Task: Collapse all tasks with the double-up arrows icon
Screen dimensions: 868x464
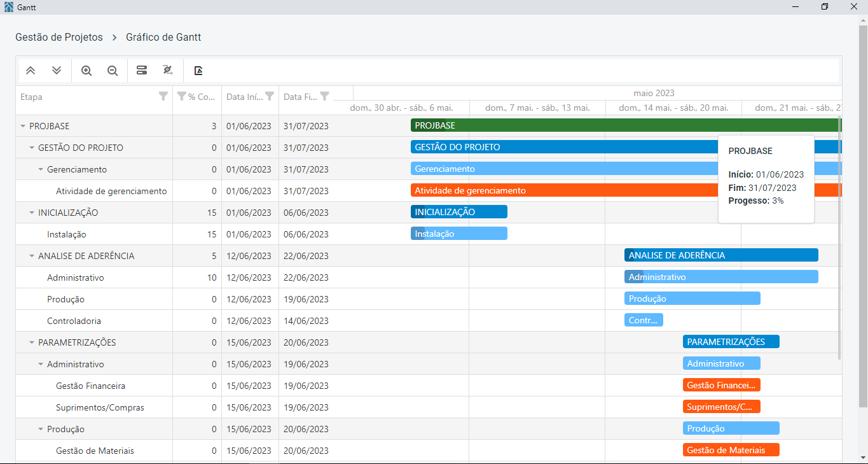Action: point(30,71)
